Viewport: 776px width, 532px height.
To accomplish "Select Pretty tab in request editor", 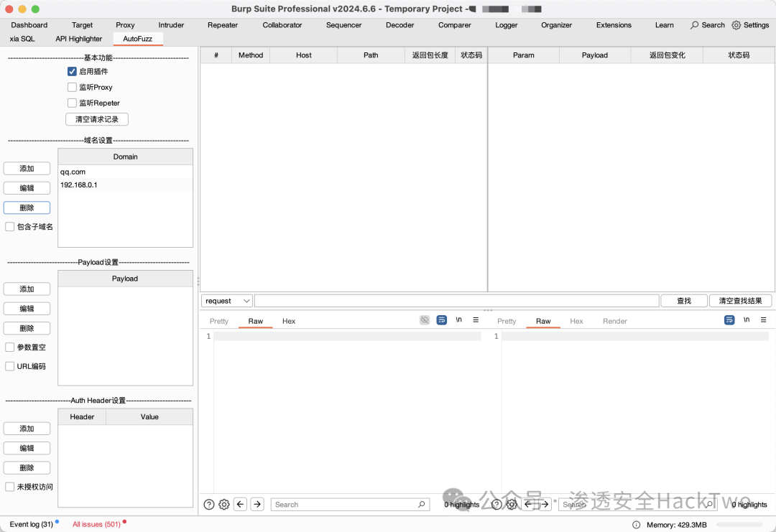I will coord(218,321).
